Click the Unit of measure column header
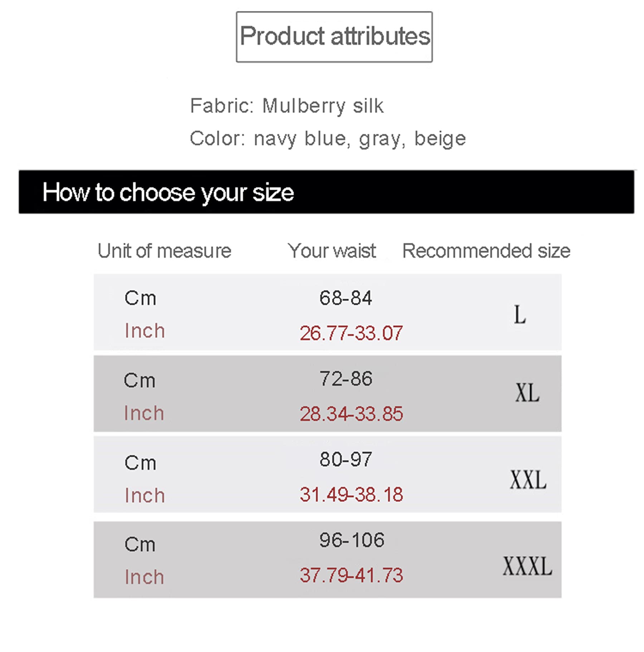The width and height of the screenshot is (644, 652). point(165,251)
